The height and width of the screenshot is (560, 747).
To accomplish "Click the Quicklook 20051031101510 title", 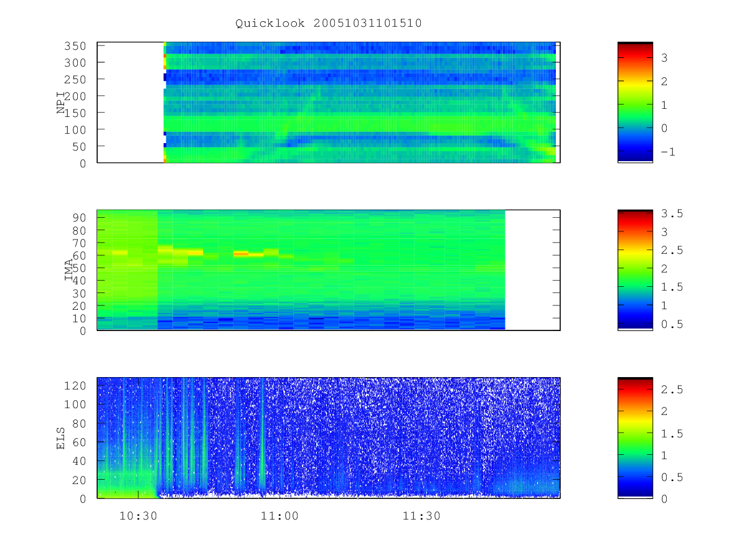I will [329, 24].
